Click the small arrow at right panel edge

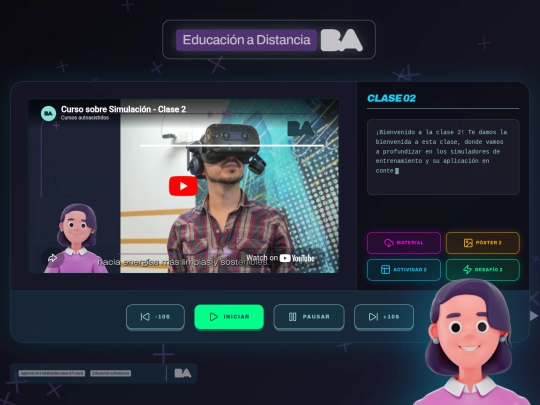533,315
